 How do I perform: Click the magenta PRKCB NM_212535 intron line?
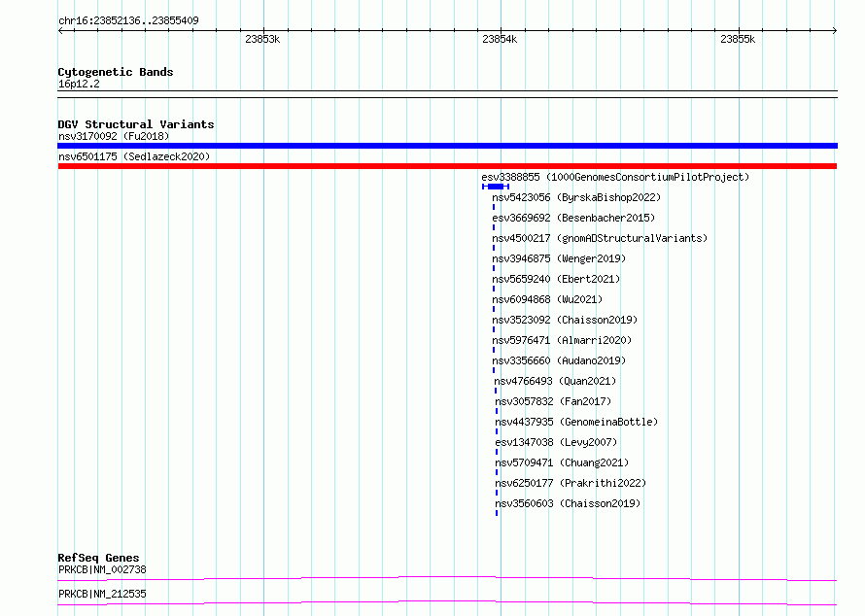click(x=447, y=602)
